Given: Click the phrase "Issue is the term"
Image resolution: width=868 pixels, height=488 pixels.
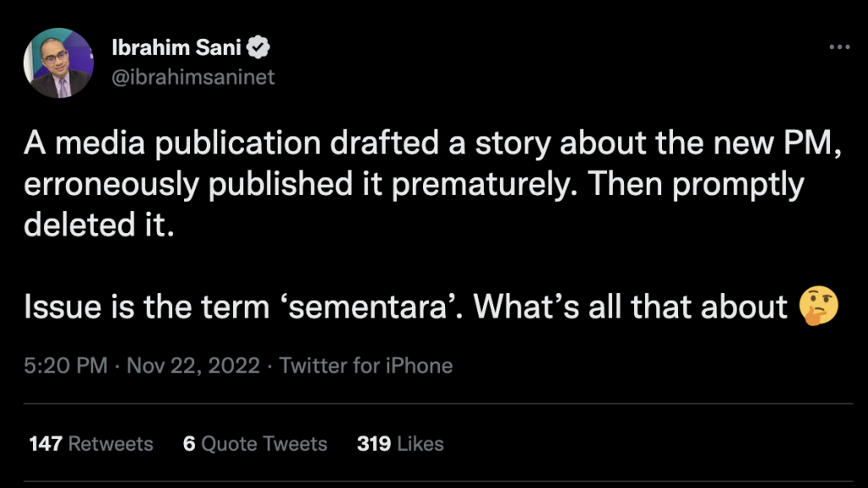Looking at the screenshot, I should coord(144,308).
